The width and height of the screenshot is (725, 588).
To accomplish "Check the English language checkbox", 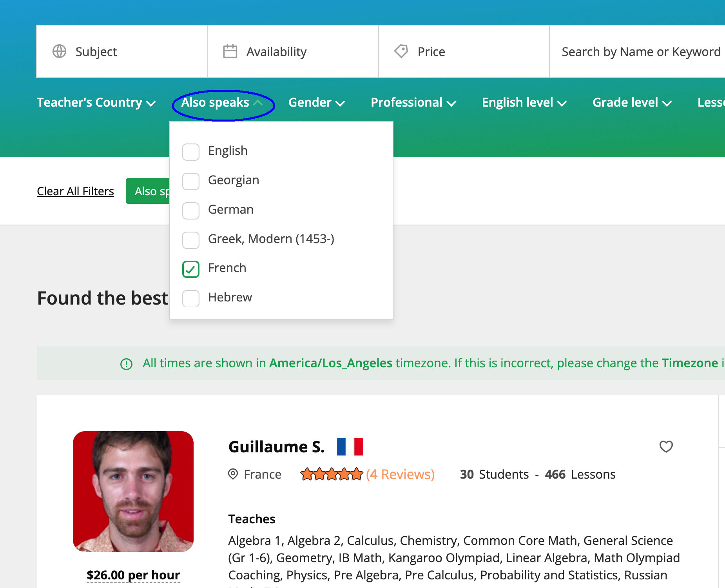I will [x=191, y=152].
